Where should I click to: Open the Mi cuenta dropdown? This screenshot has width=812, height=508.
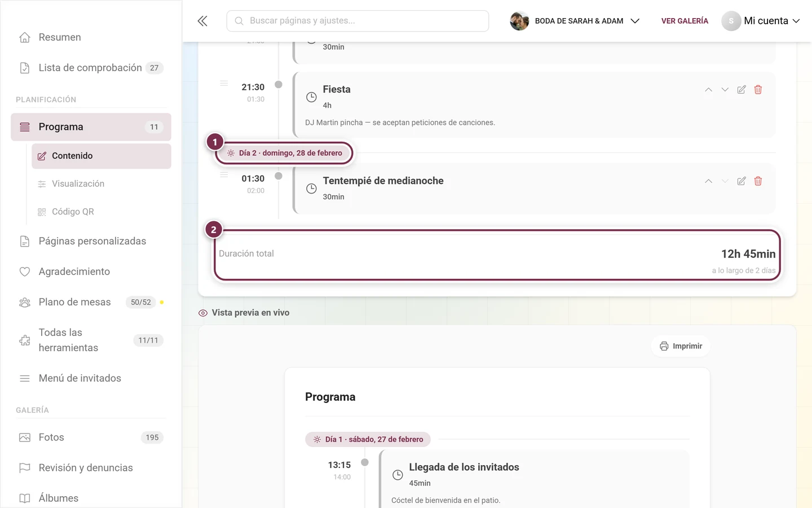point(761,21)
